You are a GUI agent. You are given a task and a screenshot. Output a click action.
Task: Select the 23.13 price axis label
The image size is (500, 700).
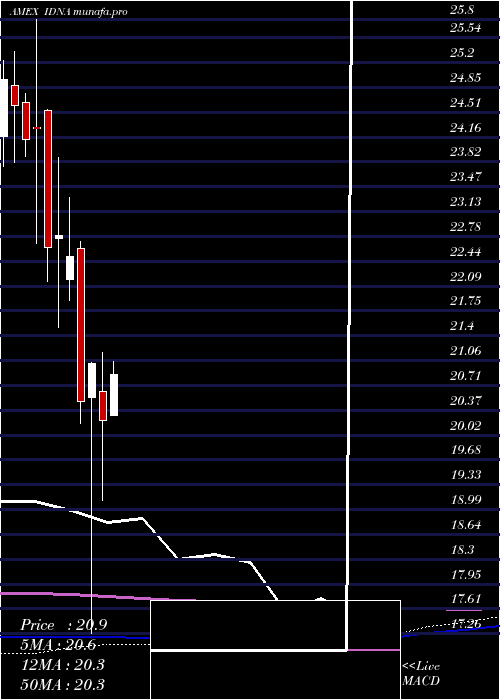[x=466, y=202]
